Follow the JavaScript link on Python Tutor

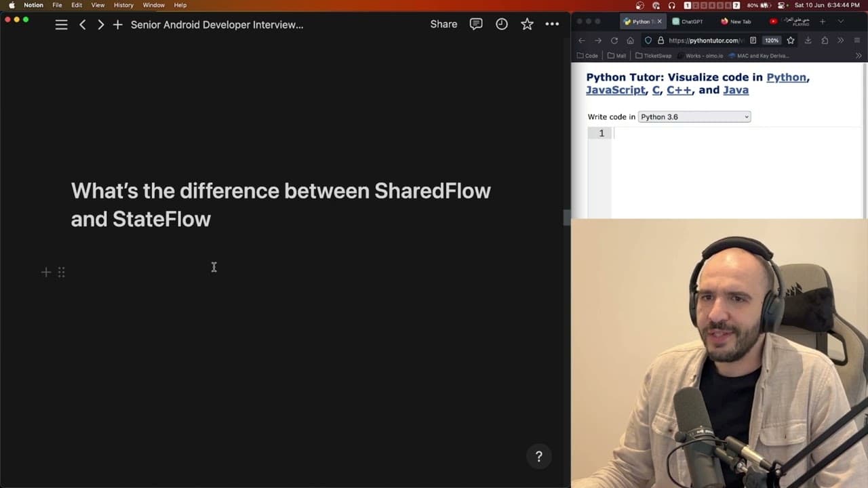[616, 89]
